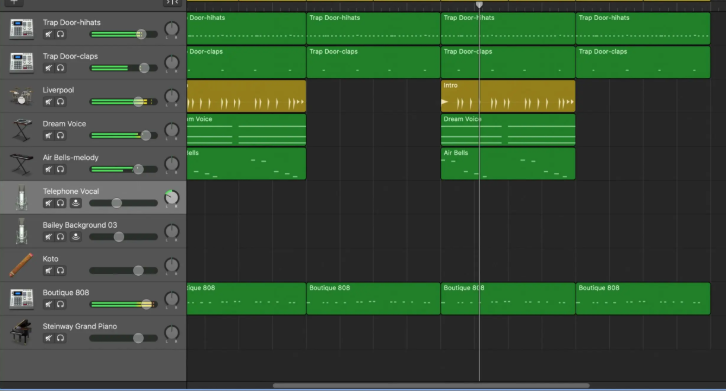
Task: Click the Telephone Vocal microphone icon
Action: click(x=21, y=198)
